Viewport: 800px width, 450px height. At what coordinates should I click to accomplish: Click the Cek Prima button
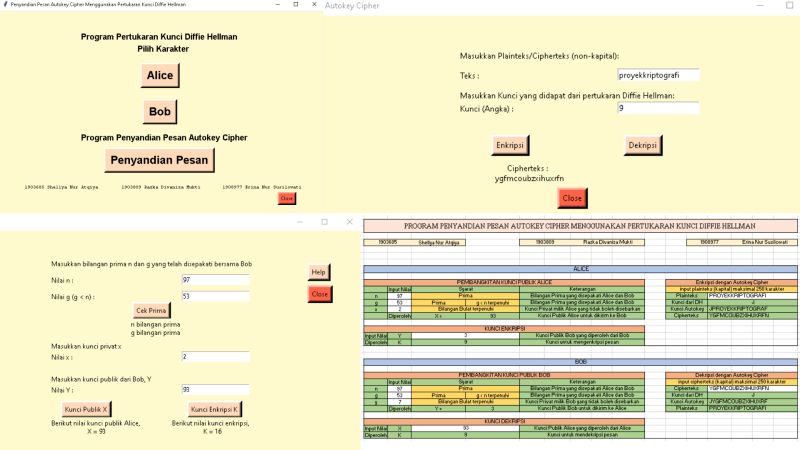151,311
